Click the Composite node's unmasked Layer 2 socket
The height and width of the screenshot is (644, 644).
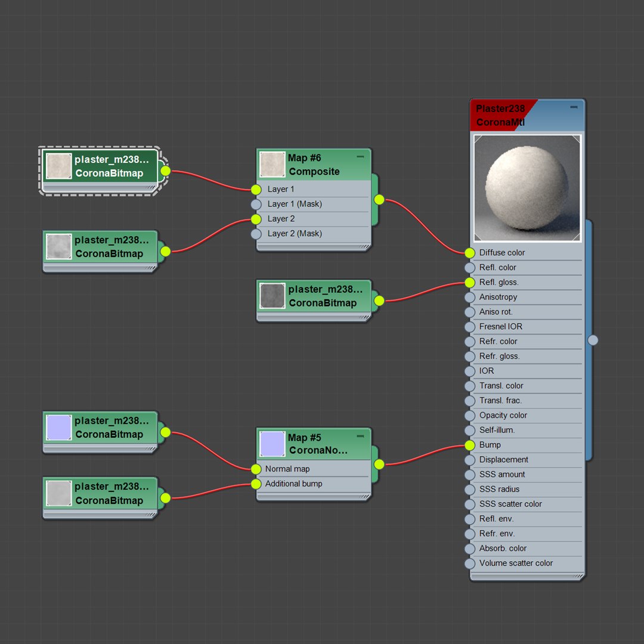click(256, 219)
